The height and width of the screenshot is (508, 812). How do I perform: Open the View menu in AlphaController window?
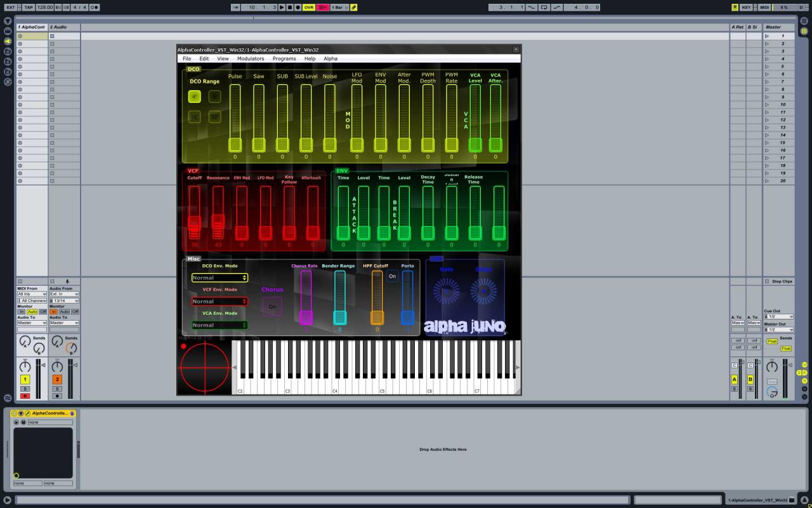click(x=223, y=58)
